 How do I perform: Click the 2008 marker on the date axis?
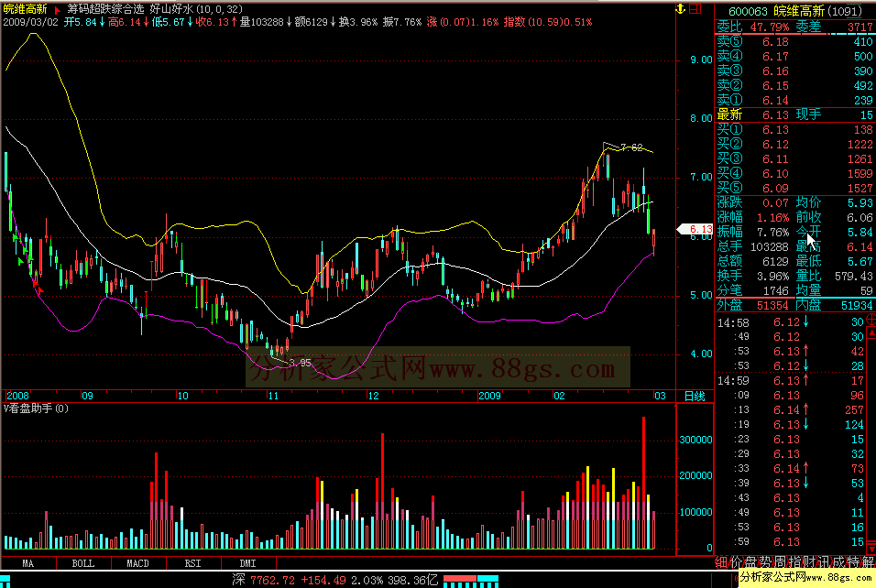coord(18,396)
